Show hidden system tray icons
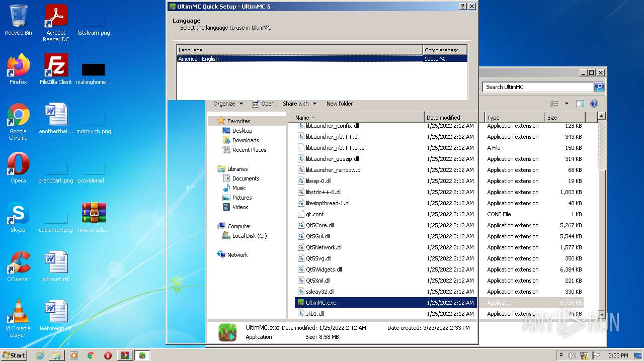The height and width of the screenshot is (362, 644). pyautogui.click(x=561, y=355)
